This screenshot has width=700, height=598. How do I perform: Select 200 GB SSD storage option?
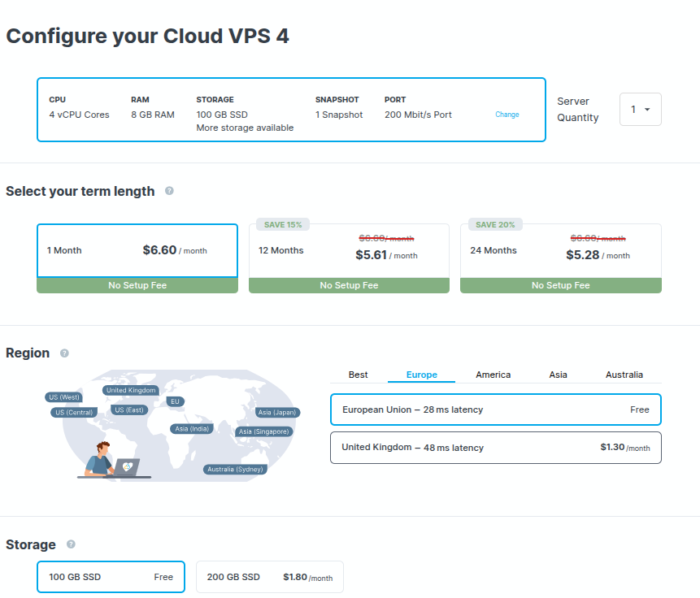tap(270, 577)
